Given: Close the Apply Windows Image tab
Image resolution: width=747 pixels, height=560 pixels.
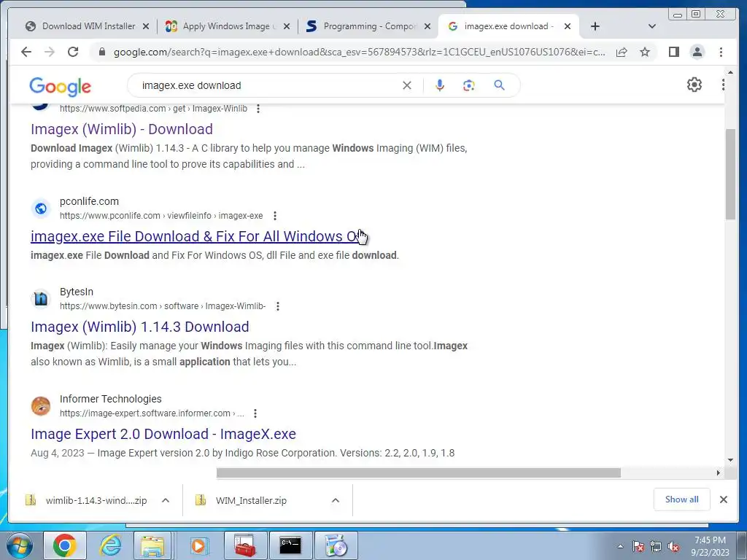Looking at the screenshot, I should (x=286, y=26).
